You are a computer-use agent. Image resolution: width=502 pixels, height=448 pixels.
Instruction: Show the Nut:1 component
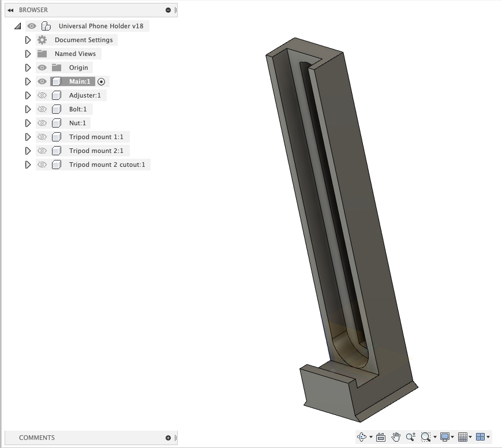[x=42, y=123]
